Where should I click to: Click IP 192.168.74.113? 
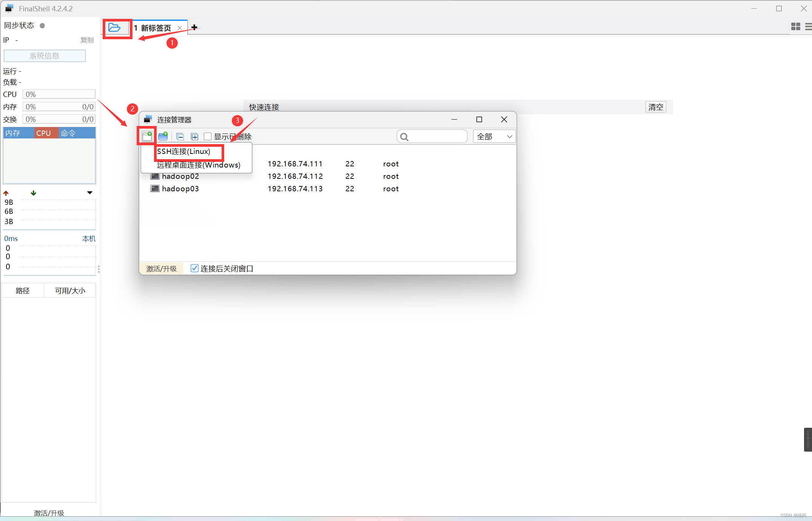pos(295,189)
